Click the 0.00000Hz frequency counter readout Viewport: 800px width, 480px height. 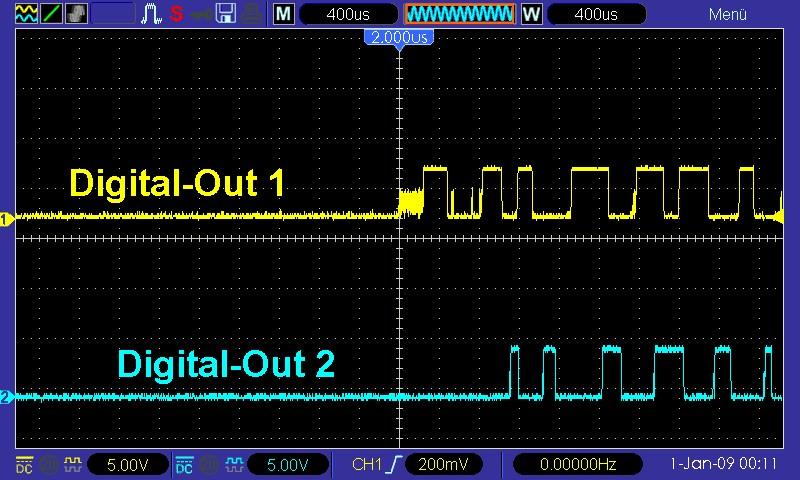coord(578,464)
